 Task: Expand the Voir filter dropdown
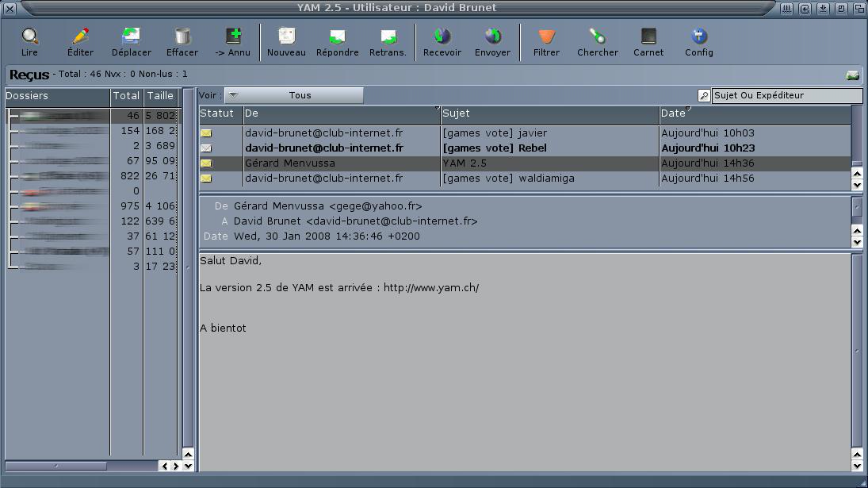tap(293, 95)
